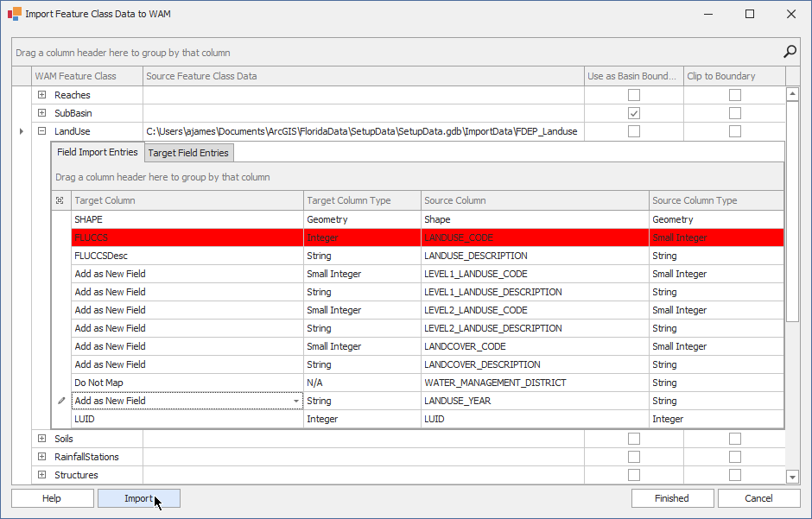Check Use as Basin Boundary for Soils

click(x=634, y=439)
